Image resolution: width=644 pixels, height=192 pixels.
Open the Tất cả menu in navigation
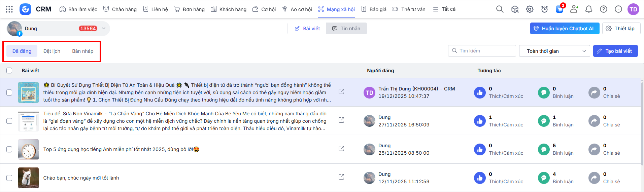pos(444,9)
